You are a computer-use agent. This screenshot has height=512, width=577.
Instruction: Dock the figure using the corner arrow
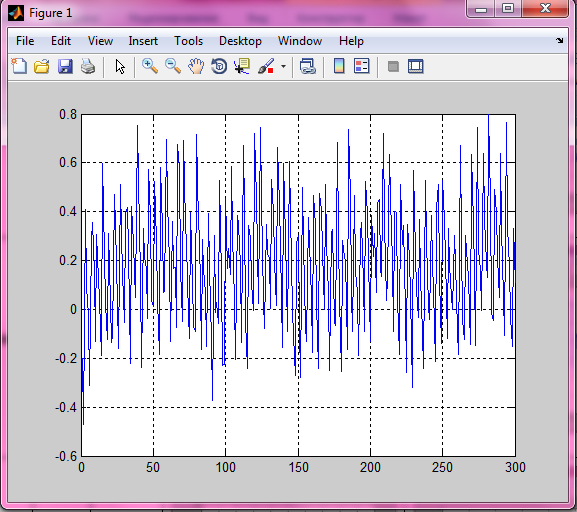[560, 40]
